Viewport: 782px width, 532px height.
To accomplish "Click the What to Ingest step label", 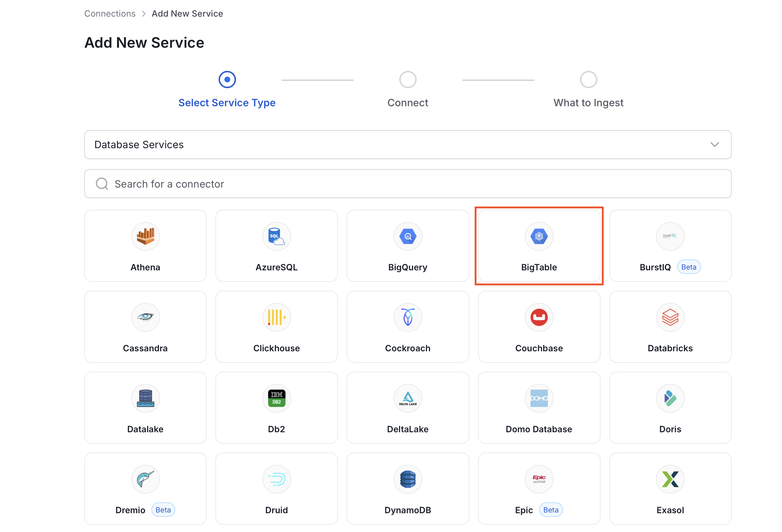I will point(588,103).
